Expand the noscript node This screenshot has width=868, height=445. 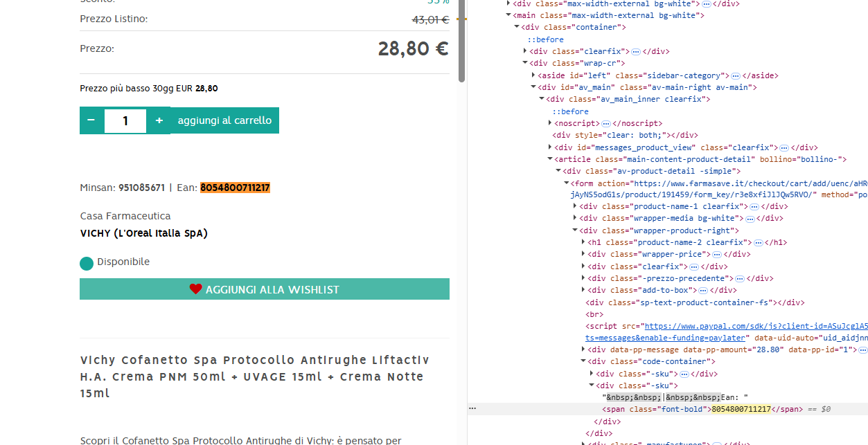(x=550, y=123)
